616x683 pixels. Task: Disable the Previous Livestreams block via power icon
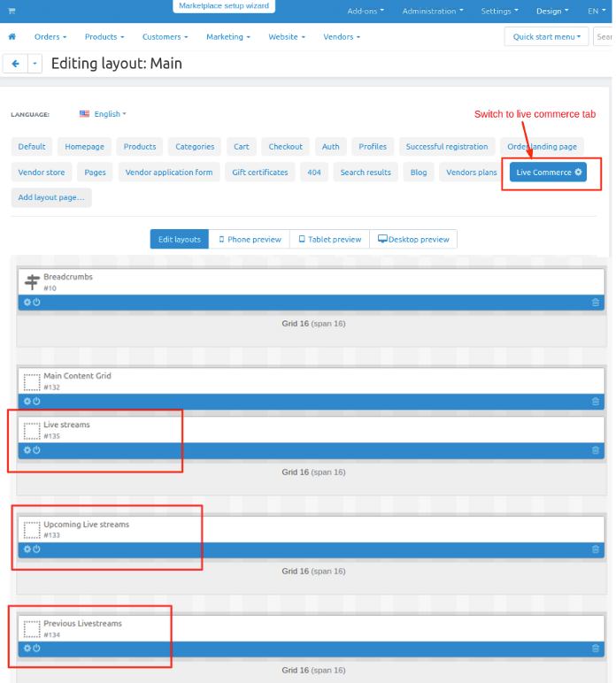click(x=36, y=648)
